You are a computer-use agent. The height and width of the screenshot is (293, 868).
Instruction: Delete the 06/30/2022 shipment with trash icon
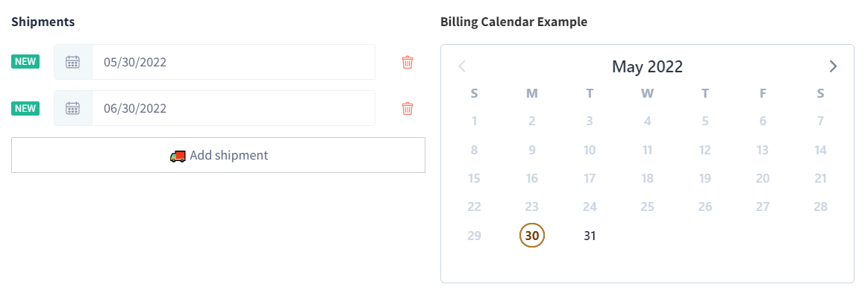(x=408, y=108)
